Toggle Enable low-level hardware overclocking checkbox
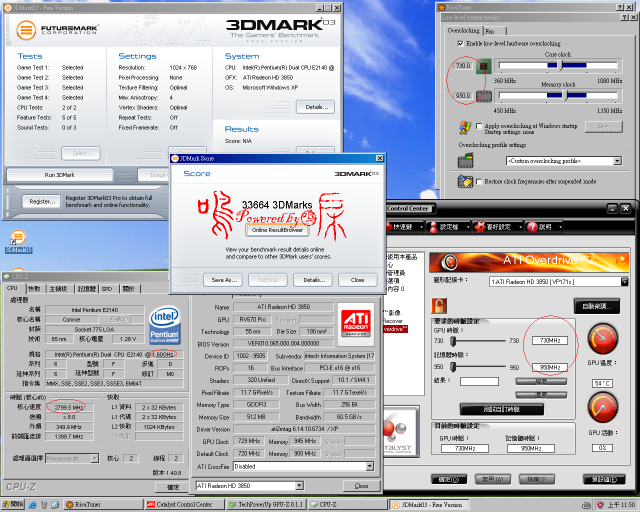This screenshot has height=512, width=640. pyautogui.click(x=461, y=43)
